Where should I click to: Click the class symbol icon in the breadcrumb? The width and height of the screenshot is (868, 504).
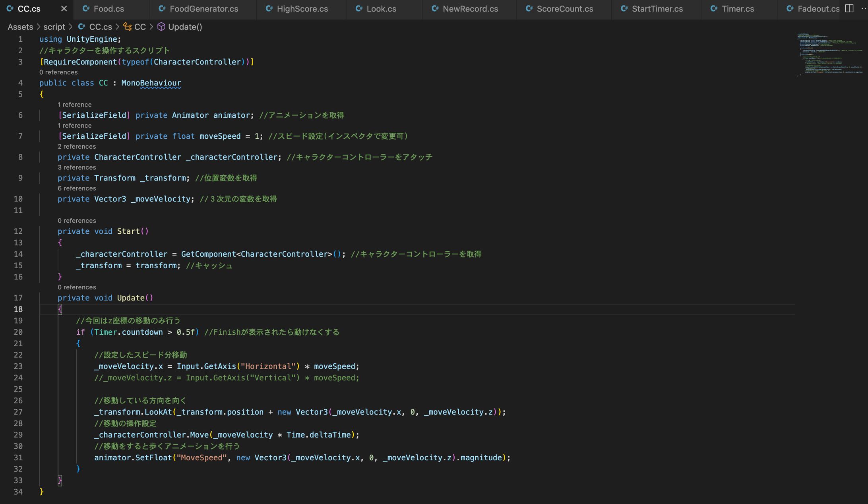click(127, 27)
